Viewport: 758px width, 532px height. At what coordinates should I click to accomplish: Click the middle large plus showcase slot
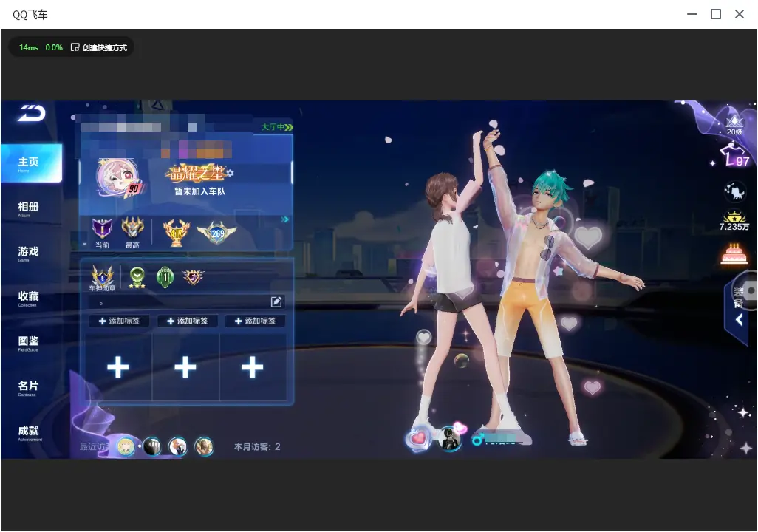tap(185, 367)
